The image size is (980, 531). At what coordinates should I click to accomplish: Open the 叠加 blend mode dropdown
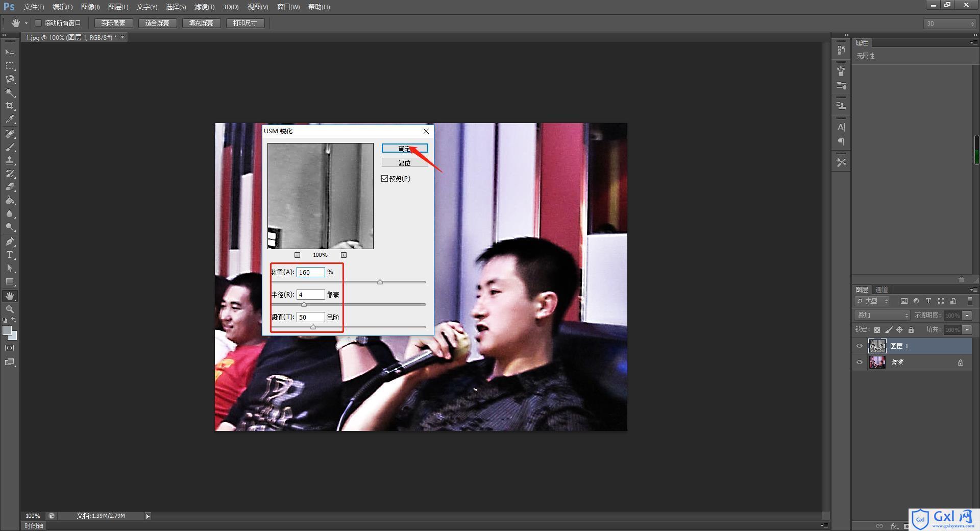882,316
